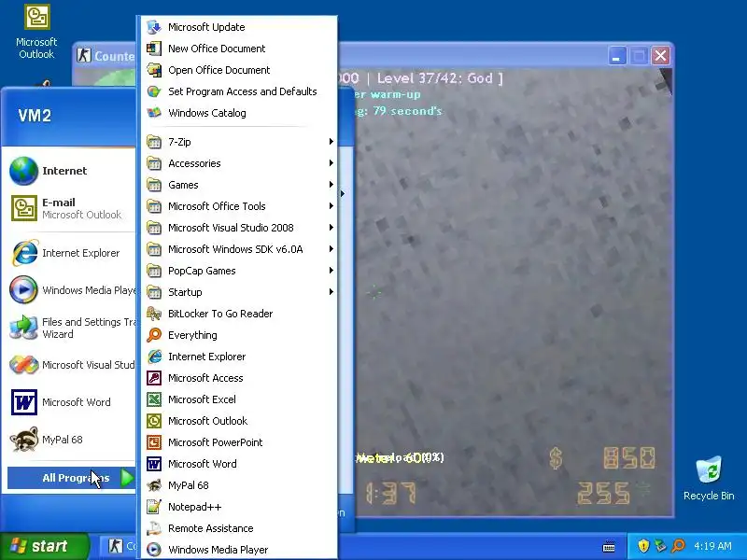Expand the Accessories folder
This screenshot has width=747, height=560.
tap(239, 162)
